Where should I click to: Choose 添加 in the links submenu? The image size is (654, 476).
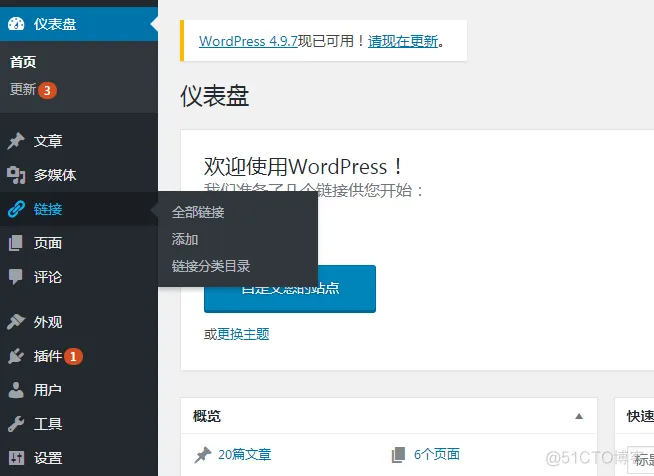tap(185, 239)
